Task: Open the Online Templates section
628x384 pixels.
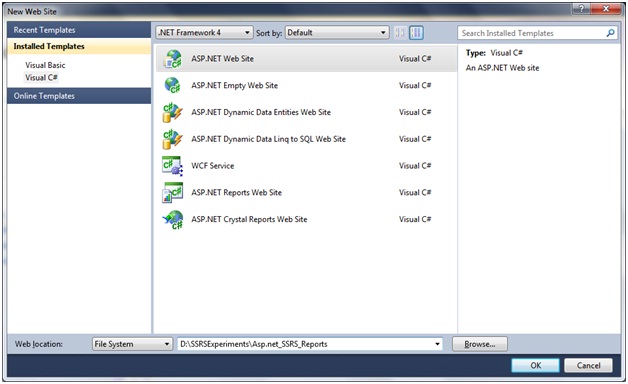Action: point(79,96)
